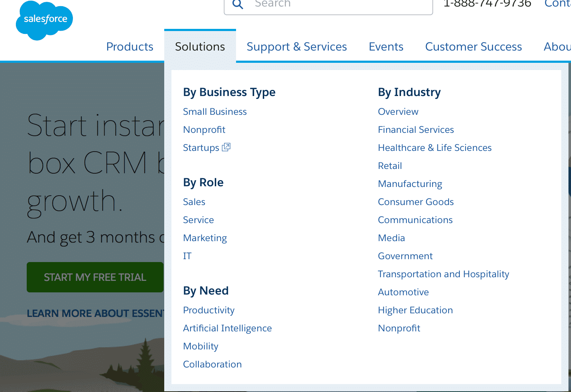The width and height of the screenshot is (571, 392).
Task: Open the Support & Services menu
Action: 297,47
